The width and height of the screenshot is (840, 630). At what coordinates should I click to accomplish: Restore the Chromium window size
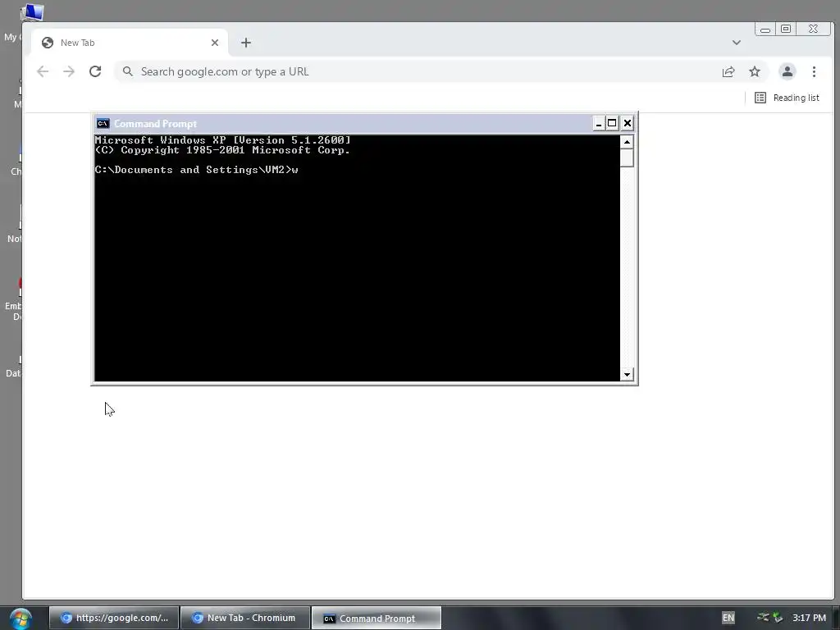(786, 29)
